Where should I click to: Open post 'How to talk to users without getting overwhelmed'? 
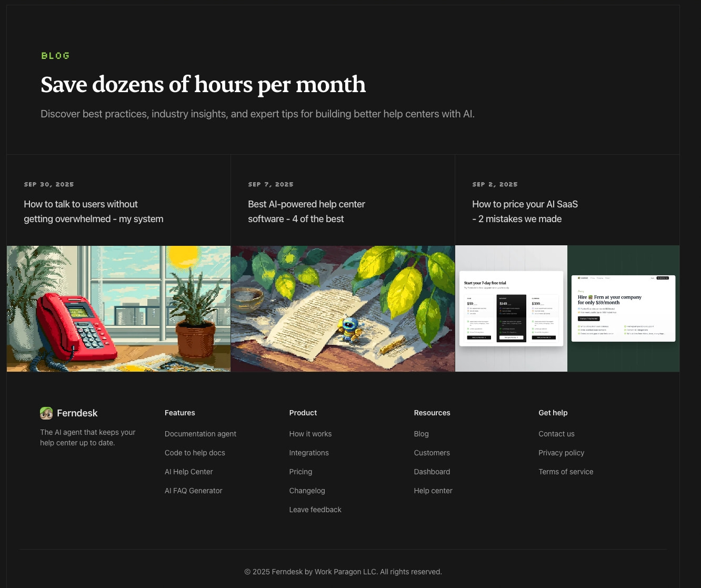(x=94, y=212)
